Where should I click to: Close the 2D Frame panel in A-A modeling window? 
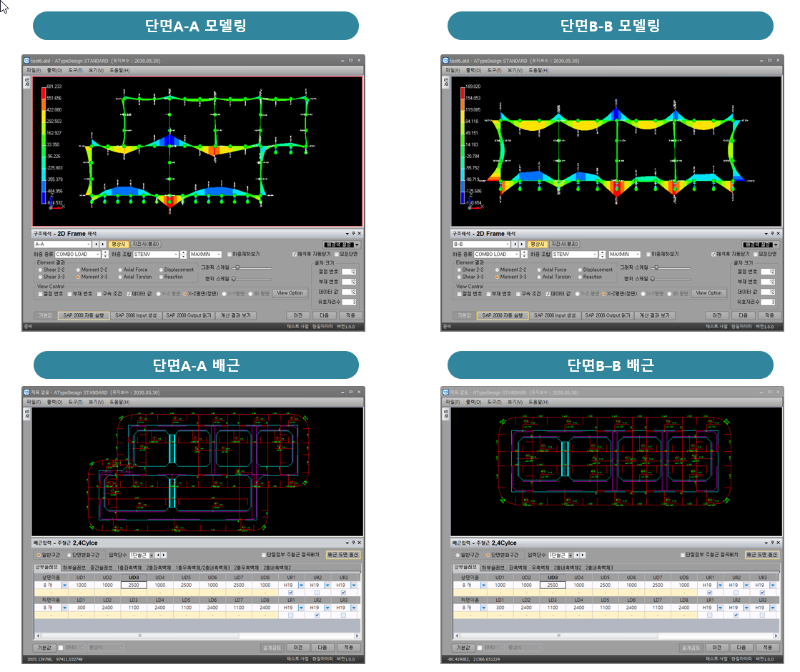coord(359,234)
